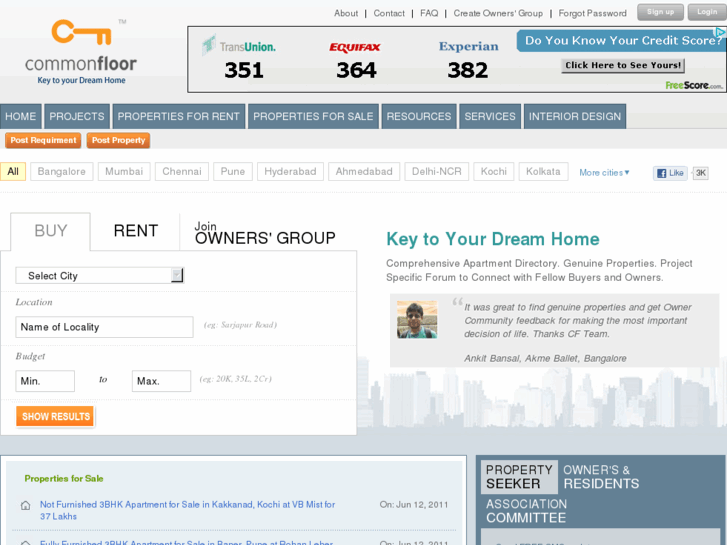Click the commonfloor key logo
Viewport: 727px width, 545px height.
(81, 52)
